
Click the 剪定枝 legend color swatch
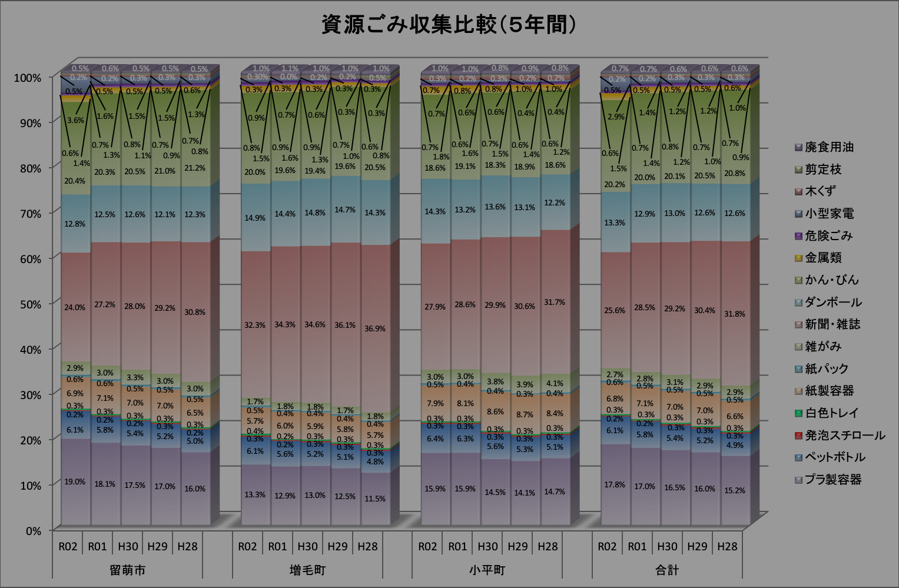tap(798, 170)
